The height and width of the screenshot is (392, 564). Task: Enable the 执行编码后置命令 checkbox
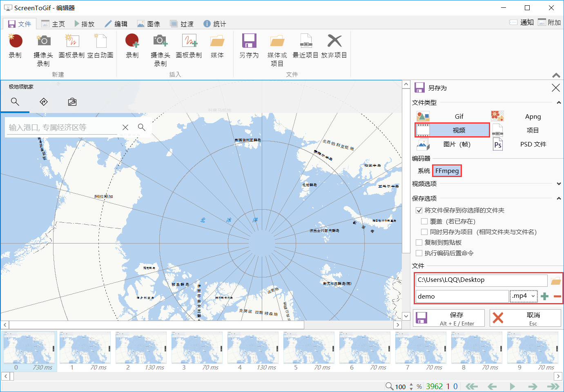(419, 253)
